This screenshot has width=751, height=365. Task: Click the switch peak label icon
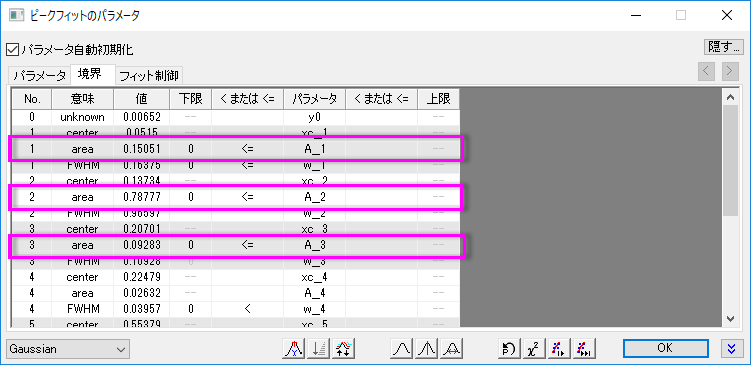294,349
